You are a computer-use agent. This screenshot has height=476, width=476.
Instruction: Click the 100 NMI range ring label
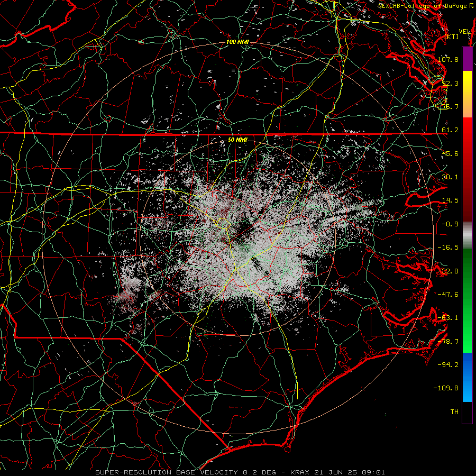237,42
